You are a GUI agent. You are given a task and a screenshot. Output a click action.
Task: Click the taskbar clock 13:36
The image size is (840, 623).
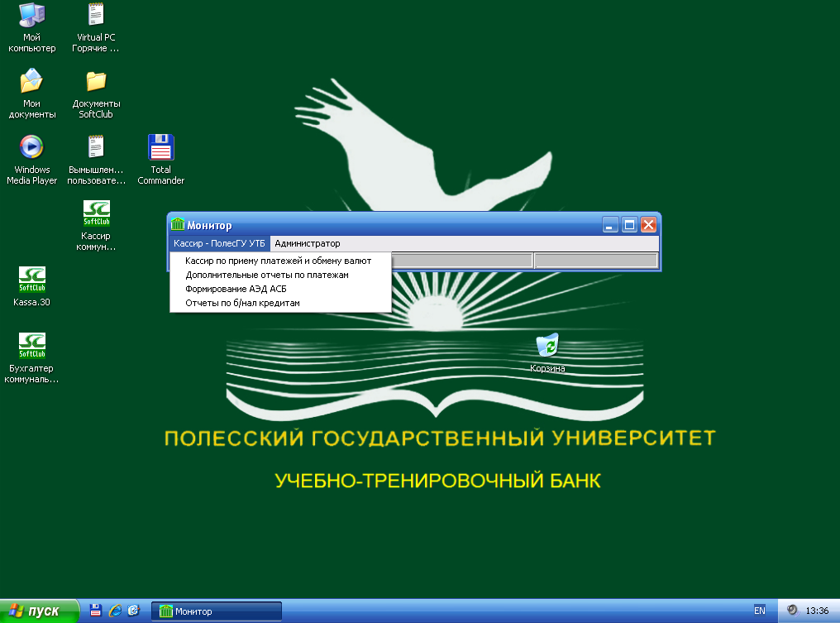click(x=817, y=611)
